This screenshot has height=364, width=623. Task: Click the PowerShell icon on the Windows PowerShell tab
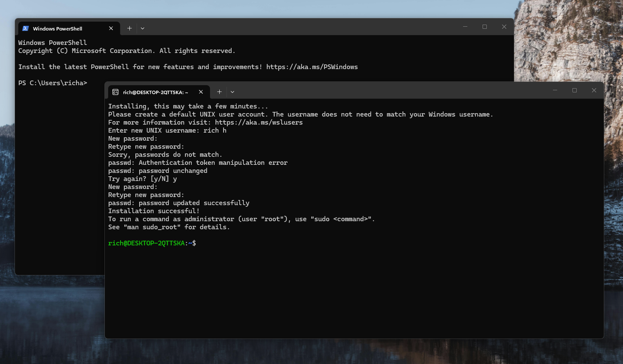point(26,29)
